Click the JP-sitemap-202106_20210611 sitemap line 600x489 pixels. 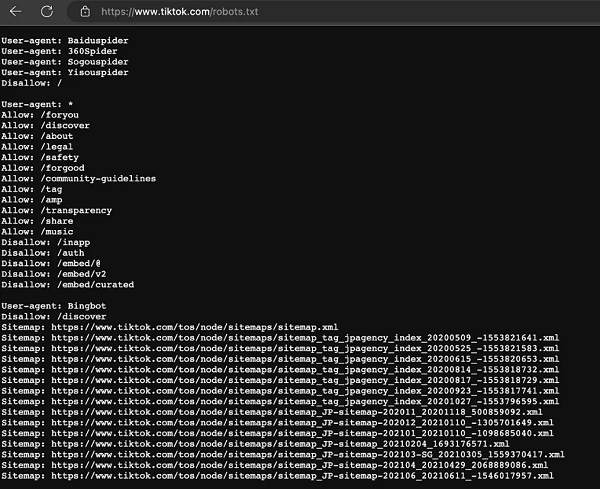277,476
